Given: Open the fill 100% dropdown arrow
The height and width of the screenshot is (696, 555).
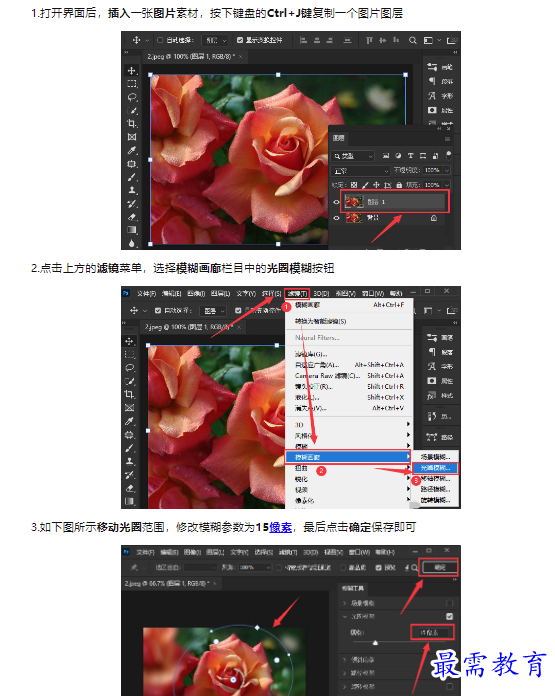Looking at the screenshot, I should pyautogui.click(x=447, y=185).
